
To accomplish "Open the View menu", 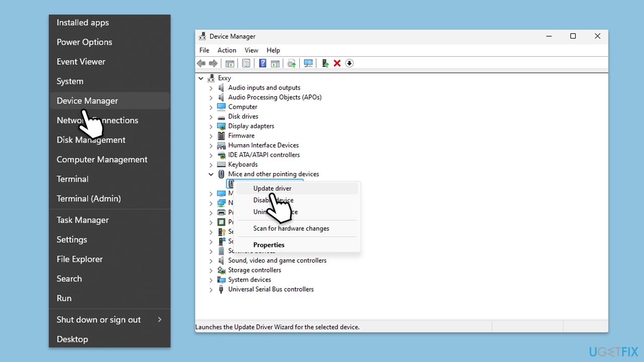I will pos(252,50).
